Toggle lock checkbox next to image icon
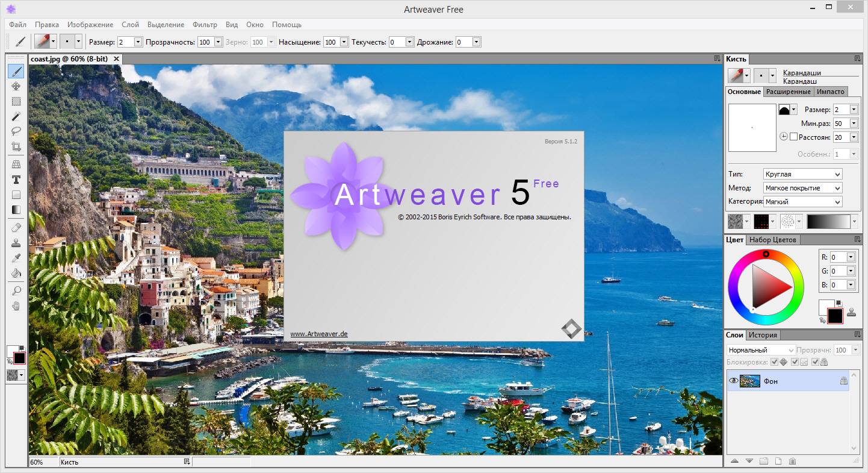Viewport: 868px width, 473px height. tap(795, 362)
